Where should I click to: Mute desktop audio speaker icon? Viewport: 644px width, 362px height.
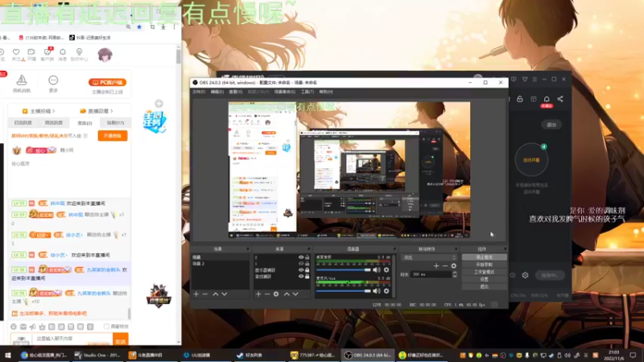tap(376, 269)
